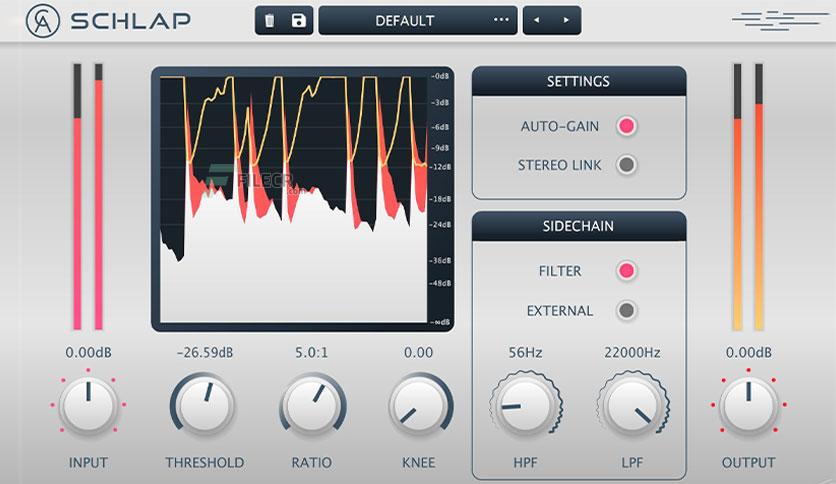
Task: Click the -12dB mark on the display scale
Action: [440, 167]
